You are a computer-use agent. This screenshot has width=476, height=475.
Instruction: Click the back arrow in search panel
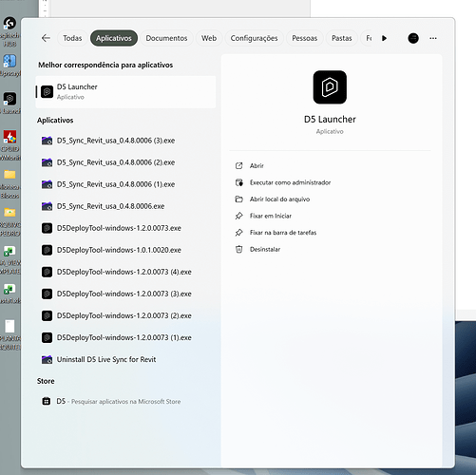46,38
